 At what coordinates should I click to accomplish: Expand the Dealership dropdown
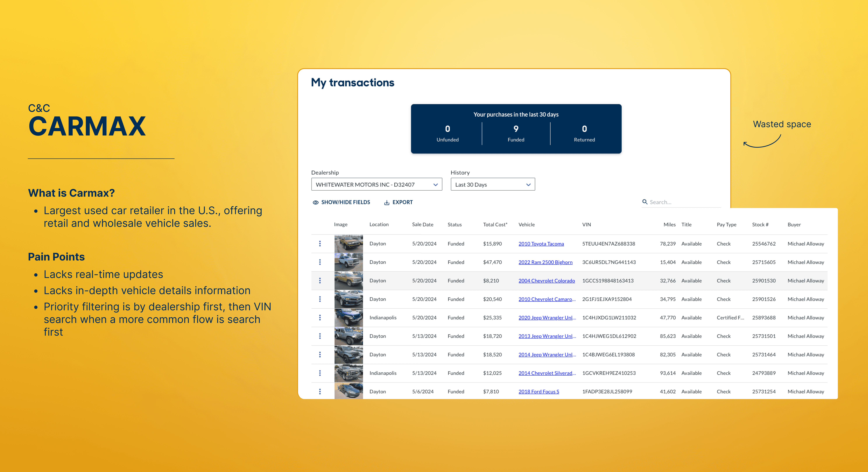[x=376, y=184]
